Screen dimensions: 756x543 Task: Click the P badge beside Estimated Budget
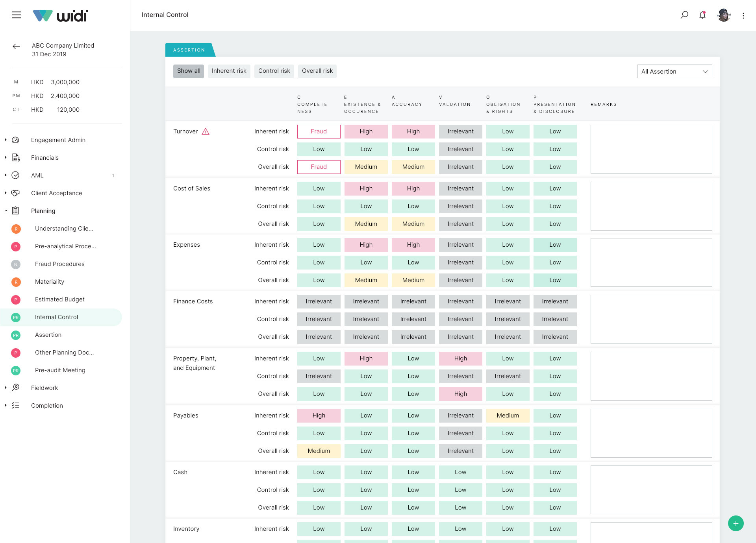pos(16,299)
